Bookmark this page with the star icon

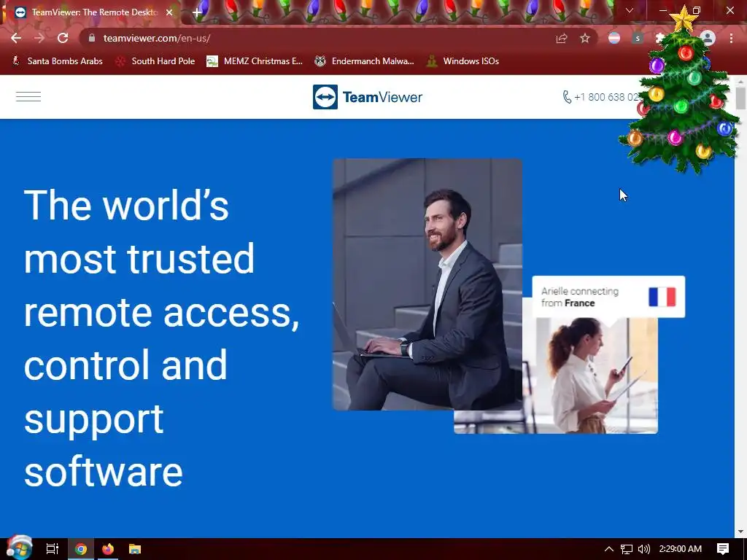coord(585,38)
